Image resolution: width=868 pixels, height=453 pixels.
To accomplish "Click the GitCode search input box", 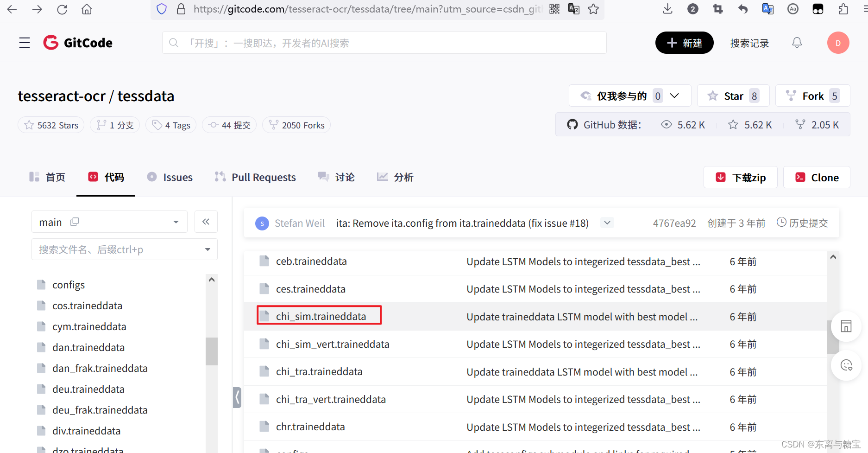I will (x=384, y=43).
